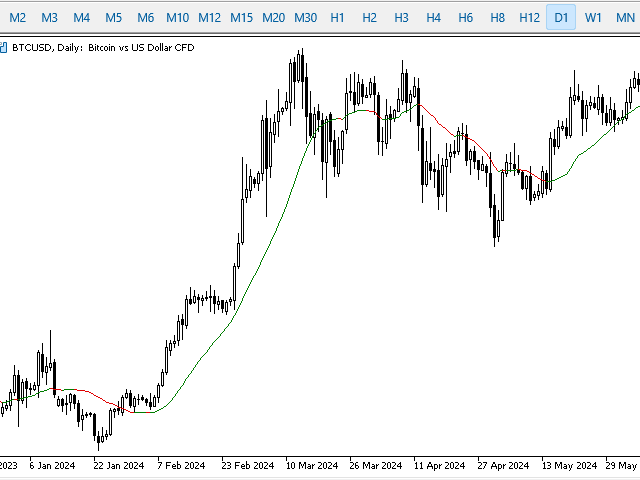The width and height of the screenshot is (640, 480).
Task: Choose the M10 timeframe
Action: (x=178, y=18)
